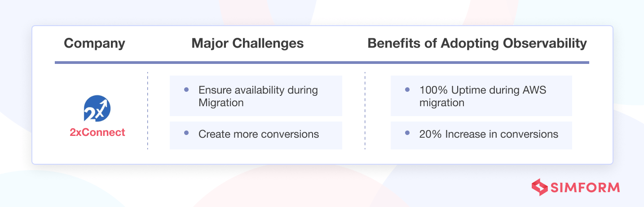Click bullet before 20% Increase
644x207 pixels.
coord(407,134)
